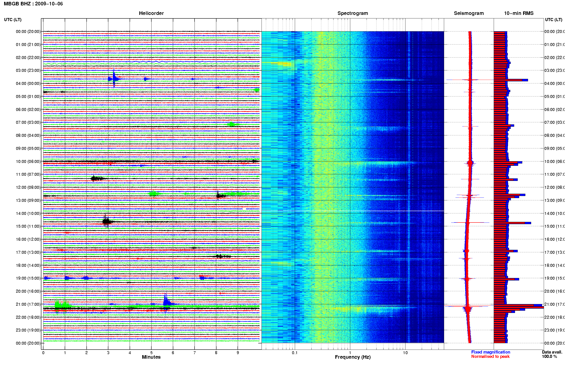Click the '5' tick on Minutes axis
This screenshot has width=588, height=368.
click(x=151, y=352)
